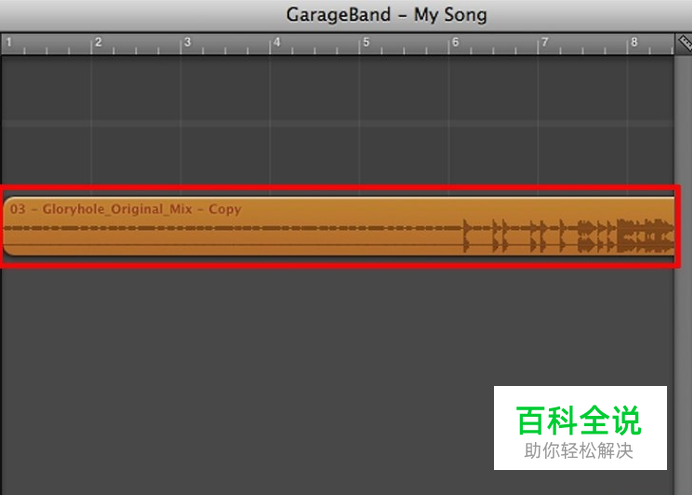
Task: Click bar 8 on the timeline ruler
Action: (634, 42)
